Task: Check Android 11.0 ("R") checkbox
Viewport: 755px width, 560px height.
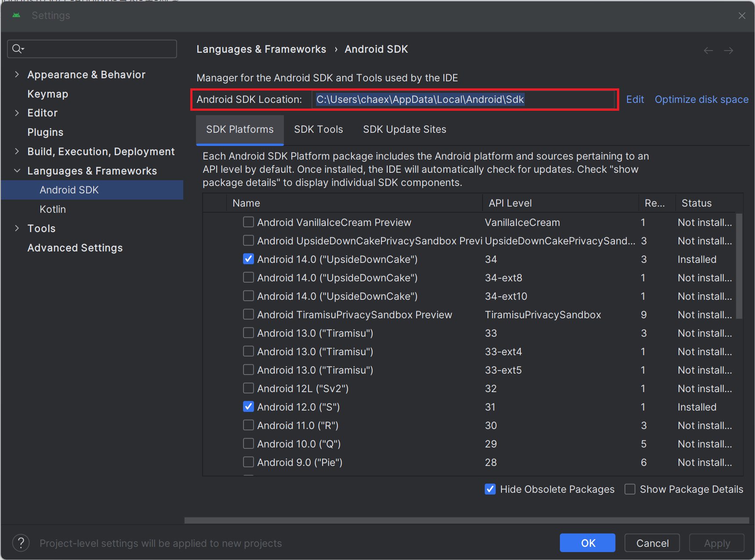Action: (248, 425)
